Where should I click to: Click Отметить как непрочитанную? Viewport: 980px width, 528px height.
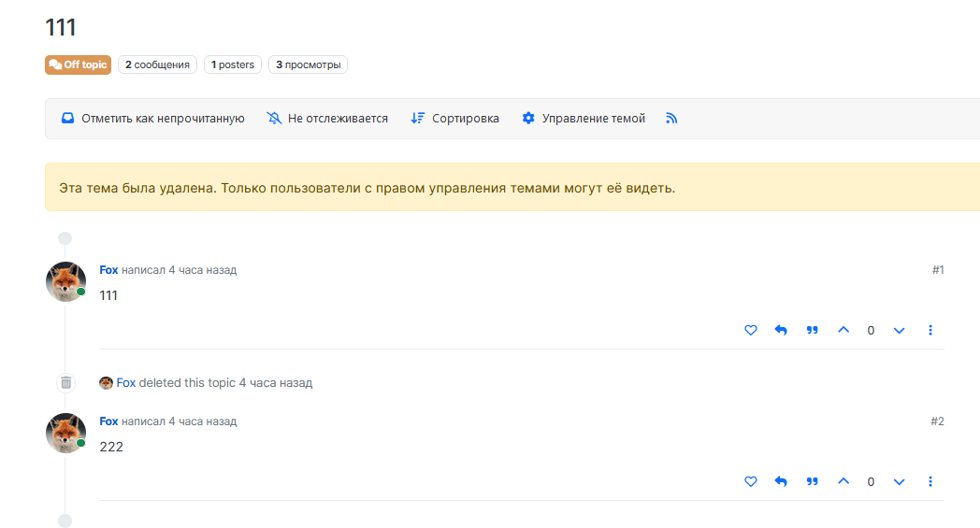point(153,118)
